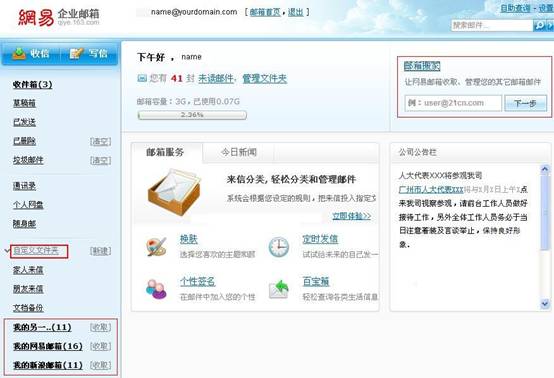
Task: Open the 广州市人大代表xxx announcement link
Action: pos(431,190)
